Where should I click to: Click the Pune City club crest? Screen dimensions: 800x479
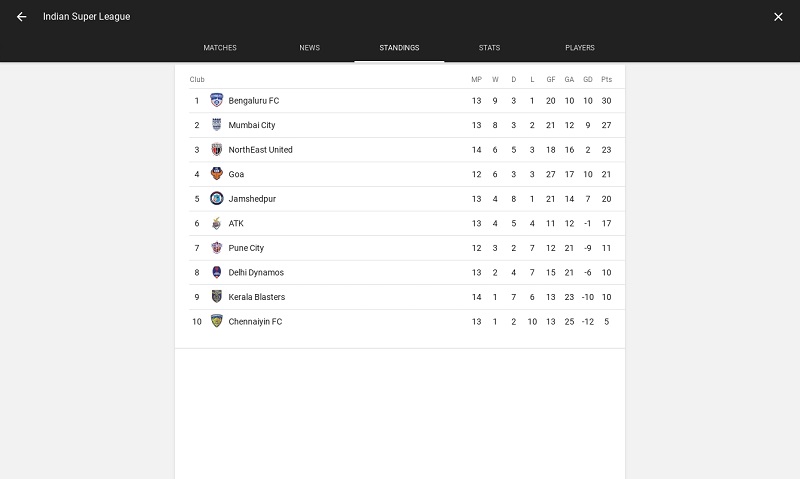pos(217,248)
